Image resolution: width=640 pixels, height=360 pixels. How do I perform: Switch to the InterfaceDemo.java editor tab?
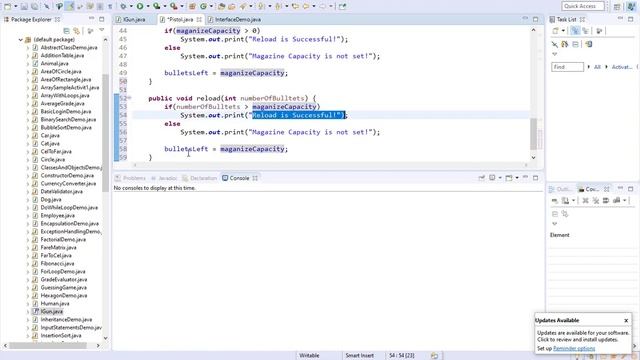(x=234, y=19)
